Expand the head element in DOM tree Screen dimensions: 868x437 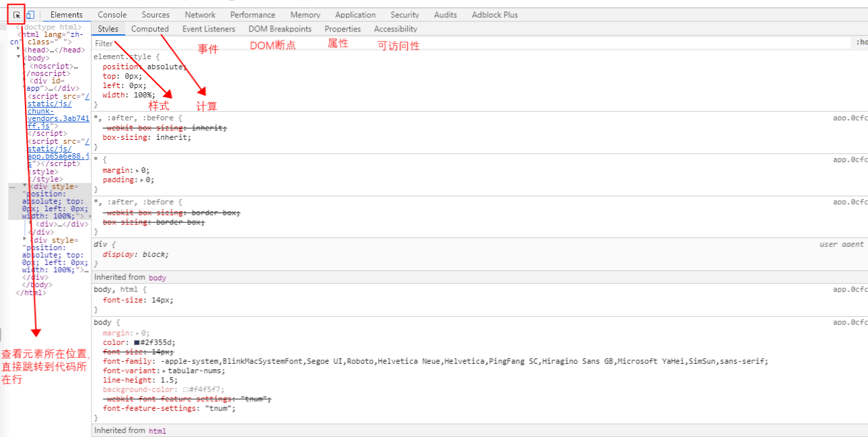coord(20,50)
